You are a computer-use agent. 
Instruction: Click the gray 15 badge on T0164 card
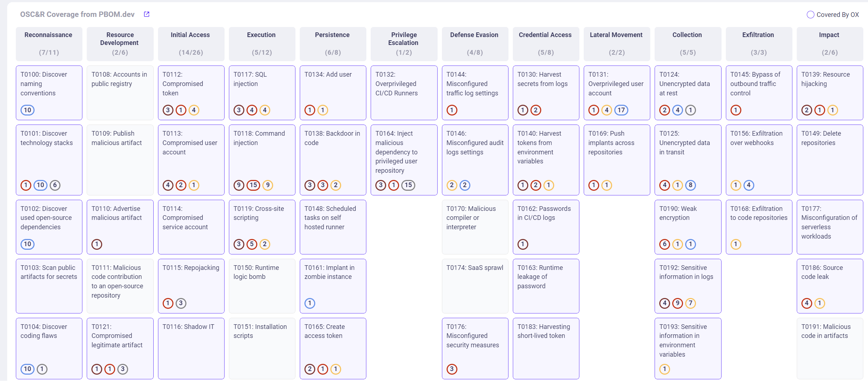[408, 185]
